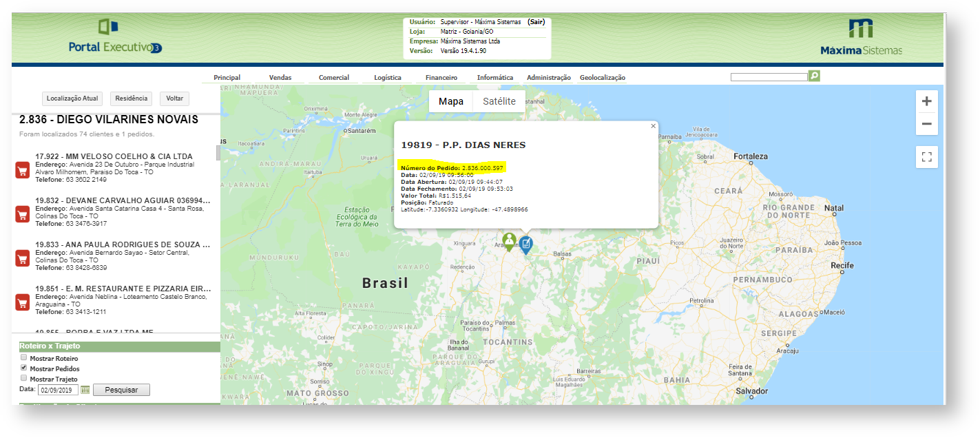
Task: Select client 17.922 - MM VELOSO COELHO & CIA LTDA
Action: click(x=114, y=156)
